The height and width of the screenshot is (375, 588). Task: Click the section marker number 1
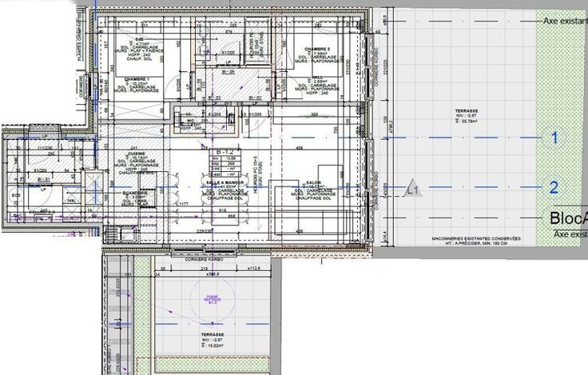point(552,138)
